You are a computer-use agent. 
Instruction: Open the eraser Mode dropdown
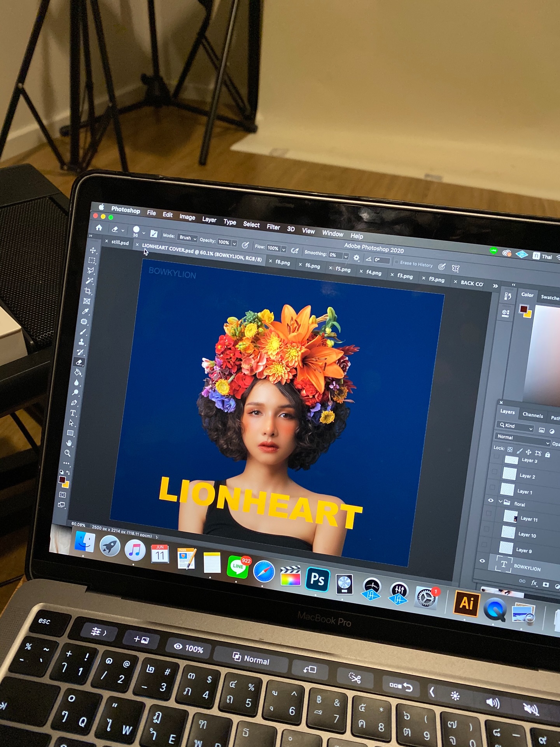[188, 238]
